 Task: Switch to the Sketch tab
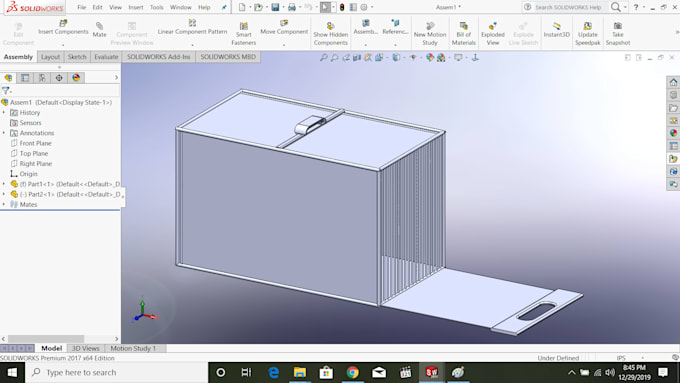[77, 57]
